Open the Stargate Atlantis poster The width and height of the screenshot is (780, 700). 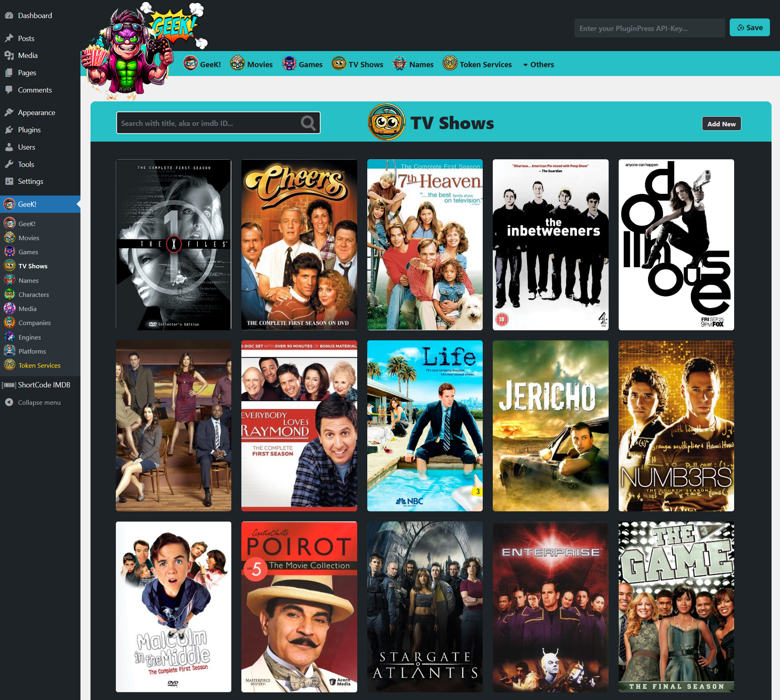click(425, 607)
